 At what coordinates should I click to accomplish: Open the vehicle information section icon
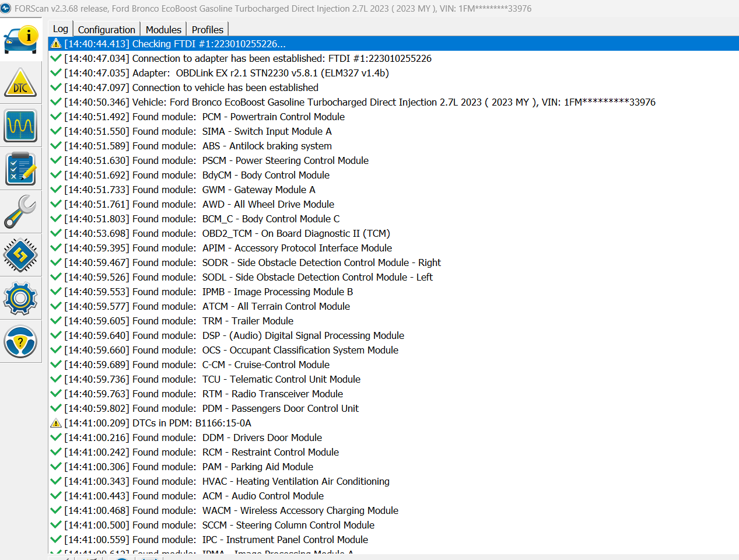click(20, 40)
